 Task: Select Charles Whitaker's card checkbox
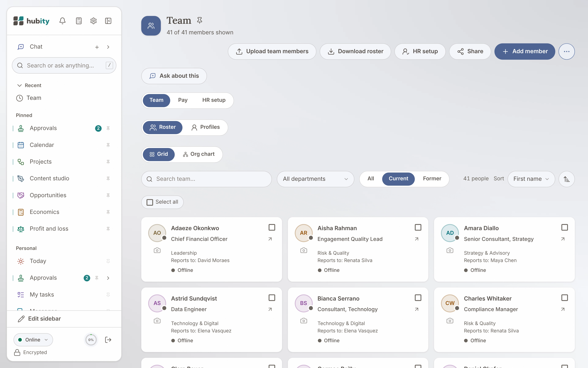[565, 298]
